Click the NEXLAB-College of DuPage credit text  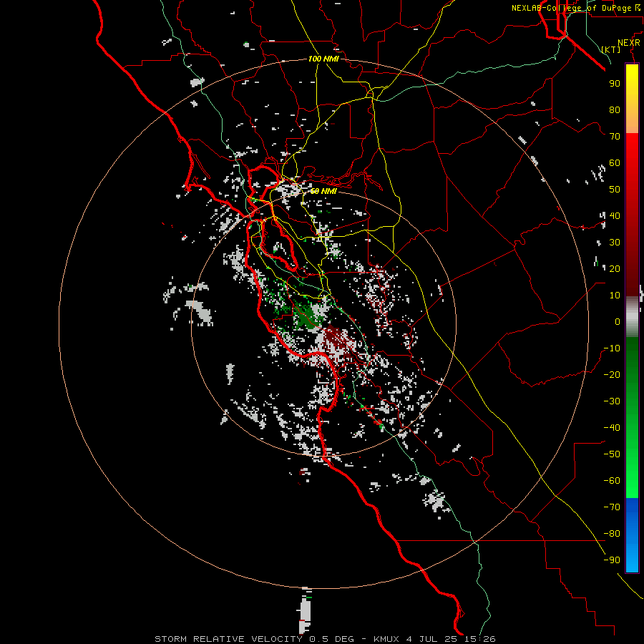[x=575, y=8]
